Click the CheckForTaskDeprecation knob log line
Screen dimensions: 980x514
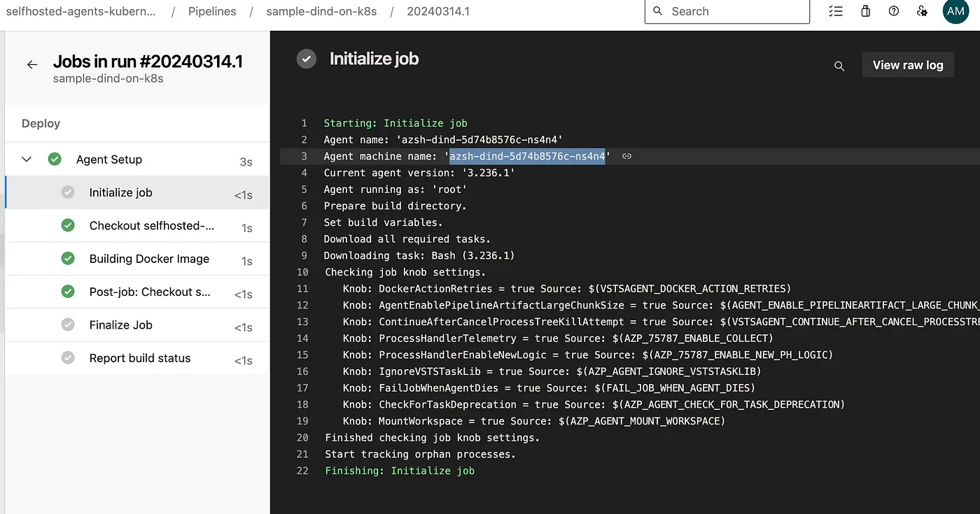click(594, 404)
